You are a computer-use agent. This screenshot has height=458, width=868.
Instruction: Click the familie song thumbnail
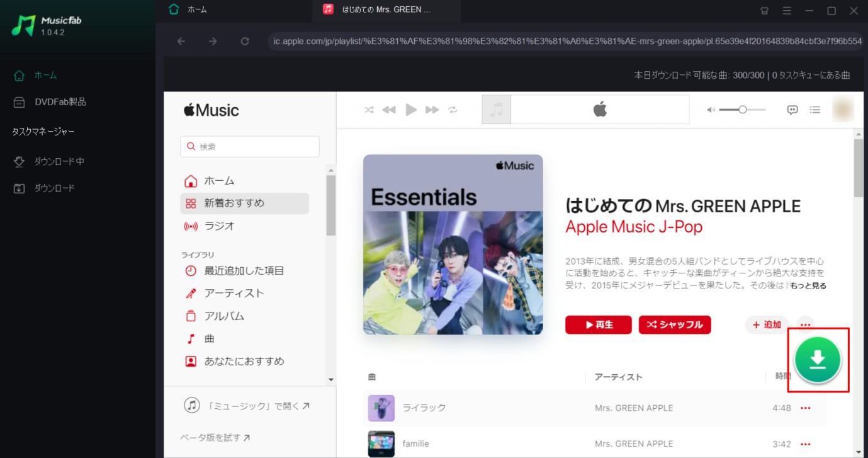click(x=381, y=444)
